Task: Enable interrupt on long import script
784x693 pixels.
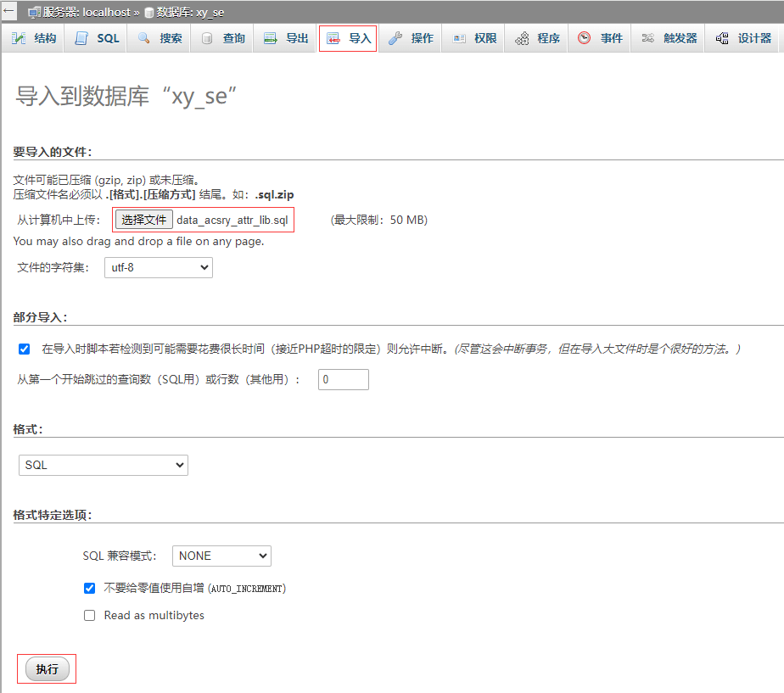Action: click(x=23, y=349)
